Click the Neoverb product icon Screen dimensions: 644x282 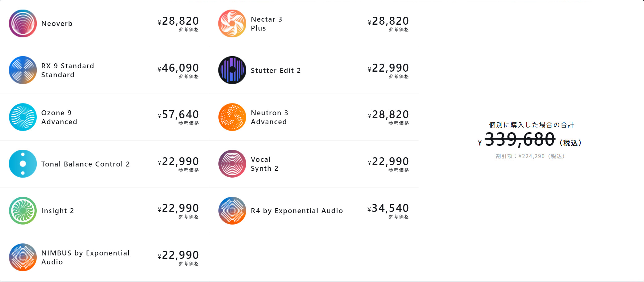(23, 23)
